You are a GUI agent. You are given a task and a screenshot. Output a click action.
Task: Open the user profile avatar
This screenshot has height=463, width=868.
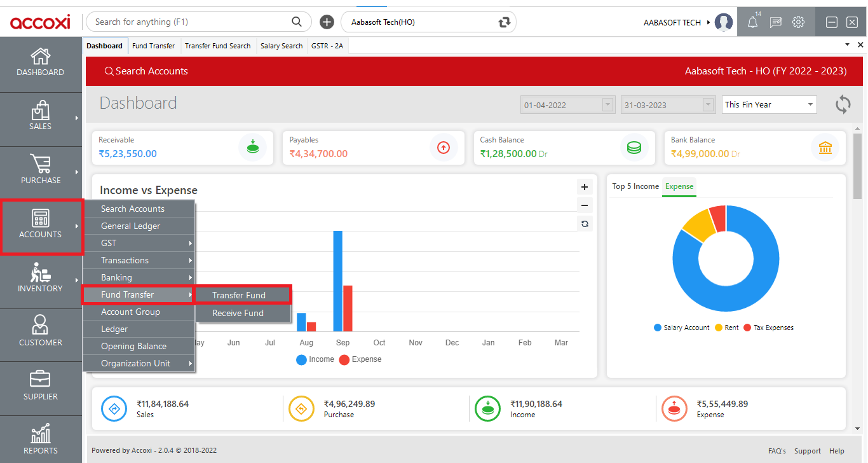724,22
